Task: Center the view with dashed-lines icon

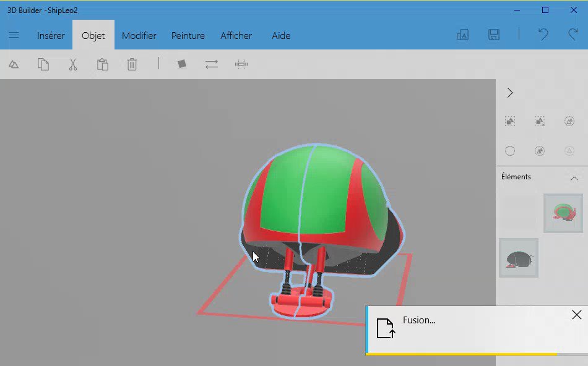Action: pos(241,64)
